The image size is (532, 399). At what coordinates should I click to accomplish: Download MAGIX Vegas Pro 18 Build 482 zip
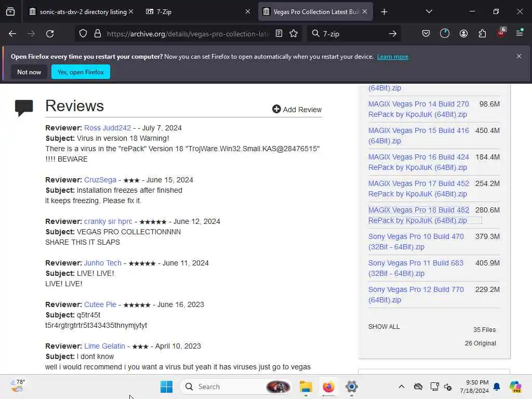(419, 215)
